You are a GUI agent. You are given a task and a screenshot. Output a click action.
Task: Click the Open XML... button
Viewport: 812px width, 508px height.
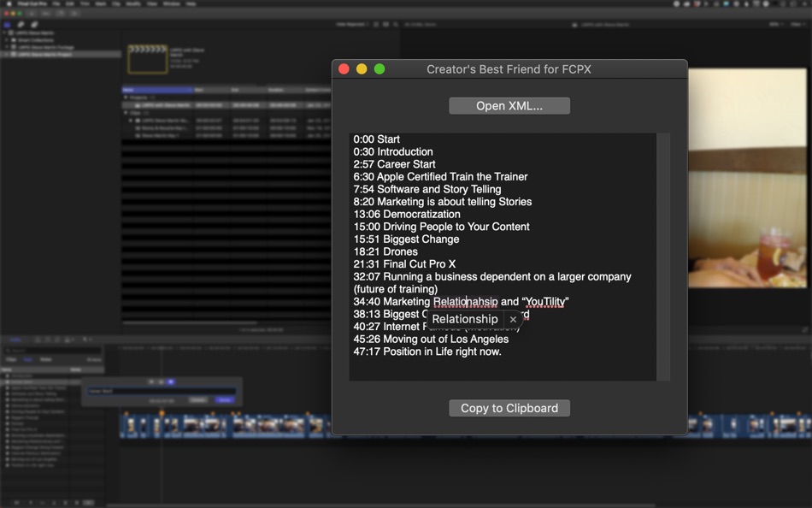[x=509, y=106]
